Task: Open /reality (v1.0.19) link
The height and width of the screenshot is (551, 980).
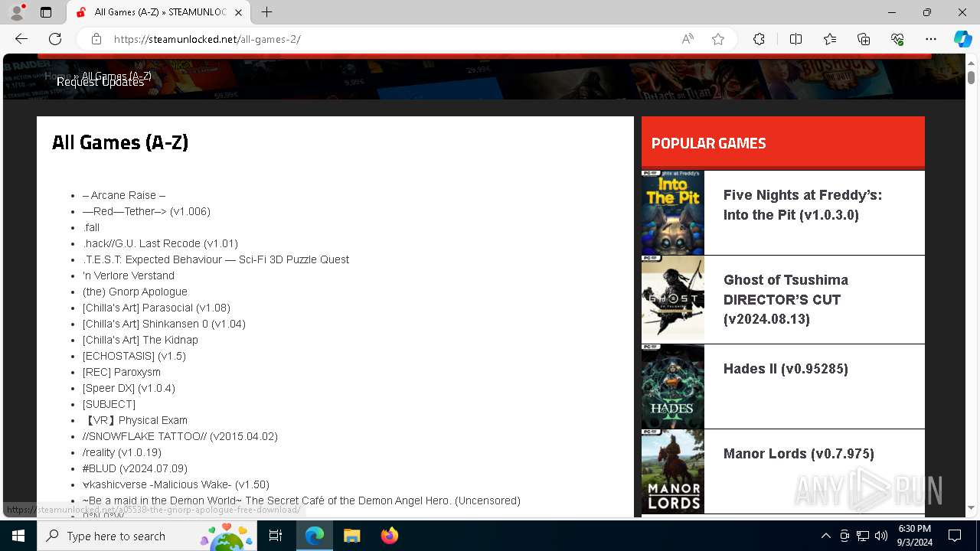Action: click(x=122, y=452)
